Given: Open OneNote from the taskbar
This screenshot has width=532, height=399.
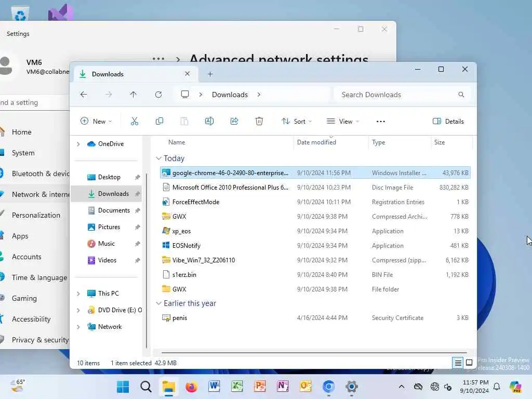Looking at the screenshot, I should tap(283, 387).
